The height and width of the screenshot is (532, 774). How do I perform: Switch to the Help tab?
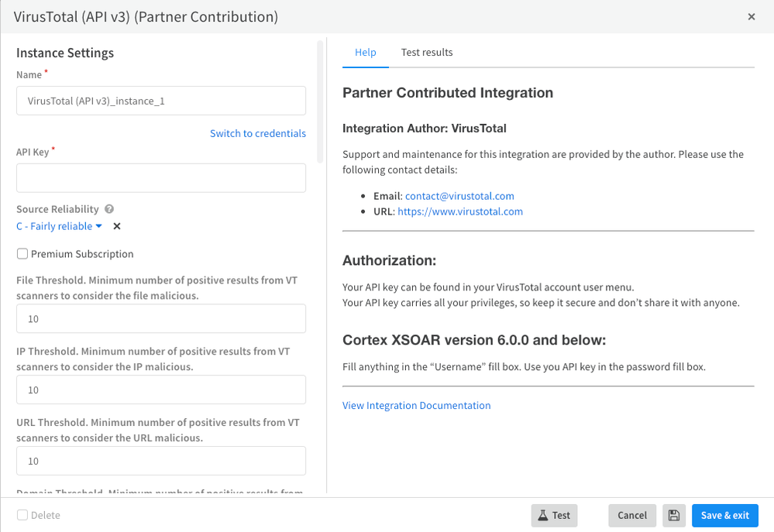365,53
